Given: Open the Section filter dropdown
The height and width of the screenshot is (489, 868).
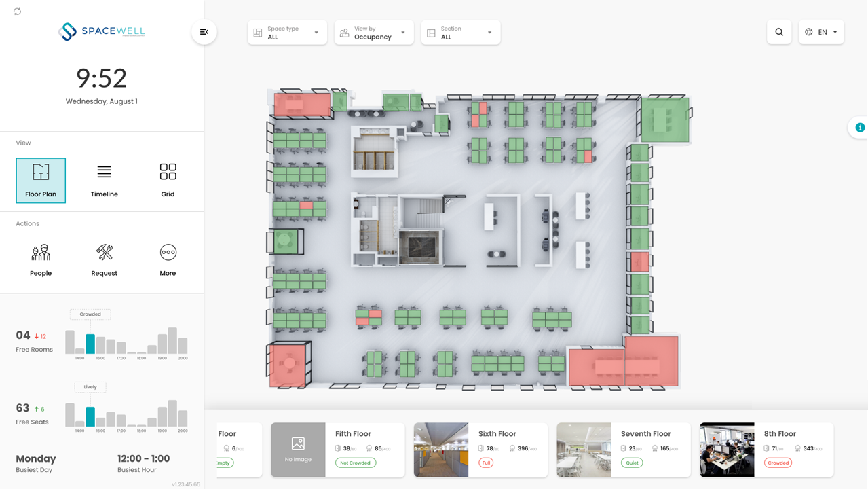Looking at the screenshot, I should (x=461, y=33).
